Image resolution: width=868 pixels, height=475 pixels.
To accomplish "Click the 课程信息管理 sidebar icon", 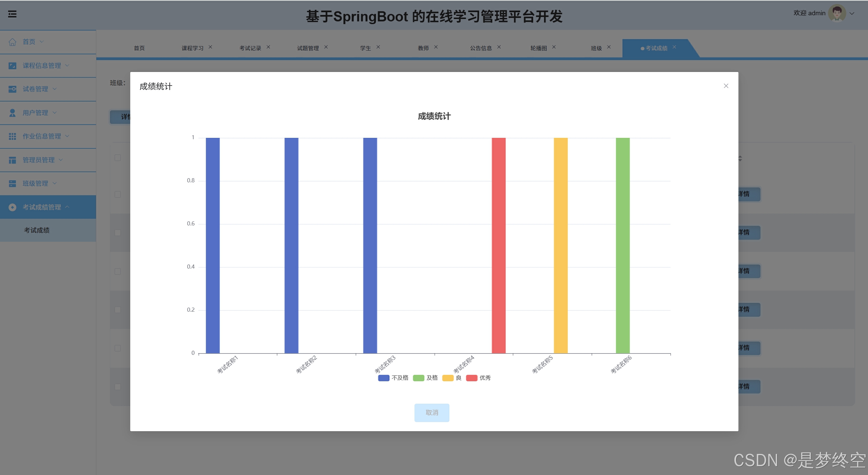I will pos(13,66).
